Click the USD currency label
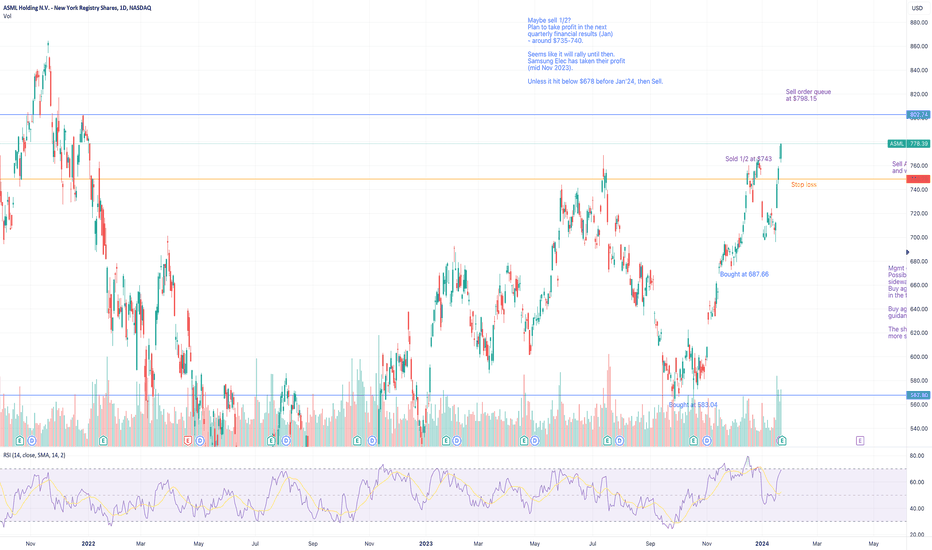This screenshot has width=932, height=550. click(x=917, y=8)
